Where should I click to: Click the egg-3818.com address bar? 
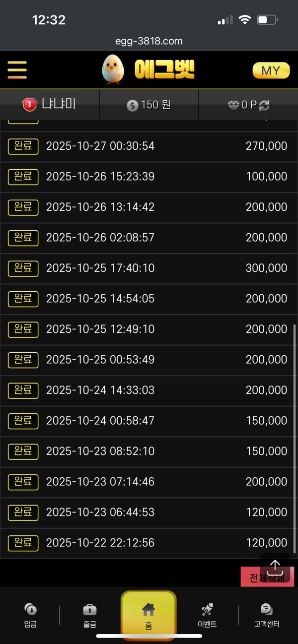point(149,41)
